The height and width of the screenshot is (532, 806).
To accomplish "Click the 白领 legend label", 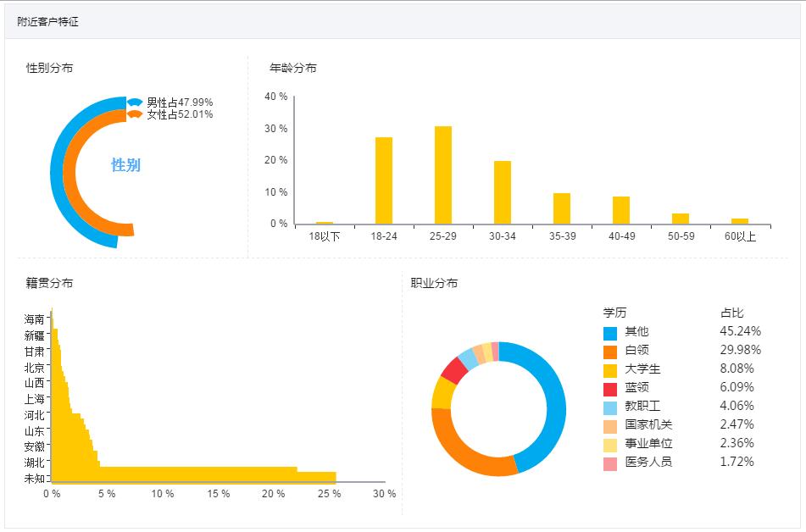I will (636, 350).
